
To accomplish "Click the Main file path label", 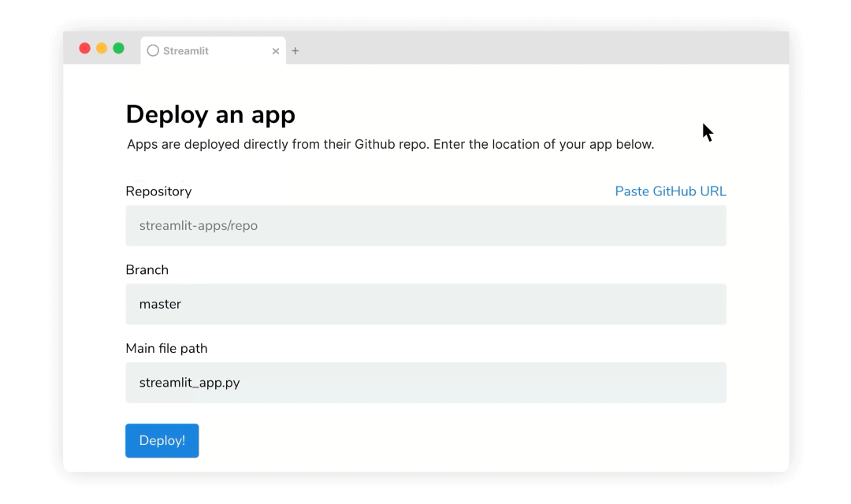I will point(166,348).
